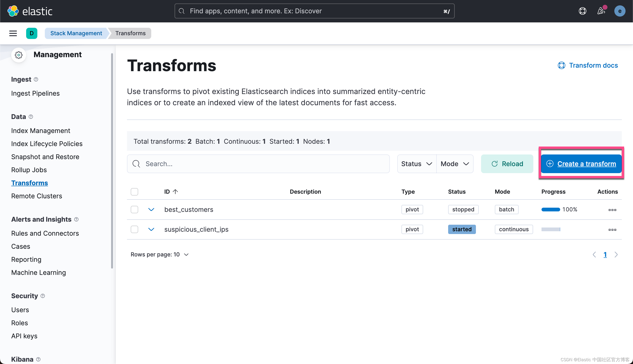633x364 pixels.
Task: Expand the best_customers row details
Action: [x=151, y=210]
